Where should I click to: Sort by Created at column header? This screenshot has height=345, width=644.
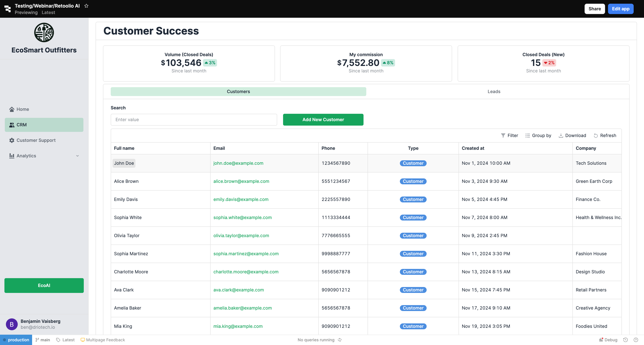[516, 148]
